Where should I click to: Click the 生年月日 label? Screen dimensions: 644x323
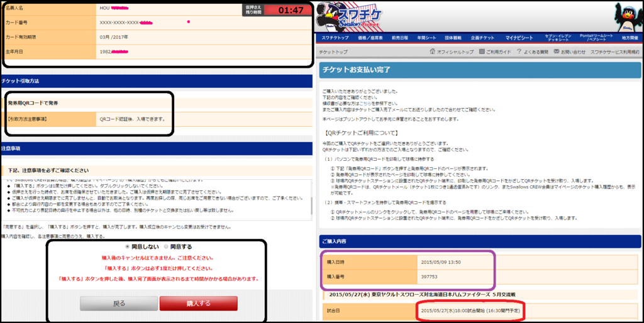coord(14,52)
